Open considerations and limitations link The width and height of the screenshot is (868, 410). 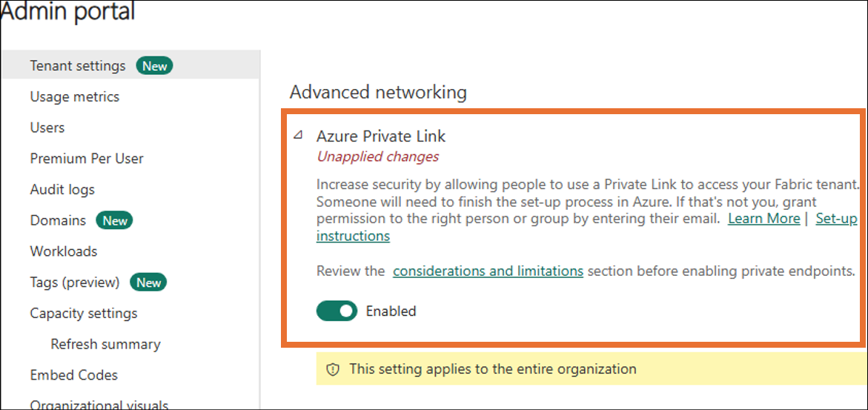coord(488,271)
